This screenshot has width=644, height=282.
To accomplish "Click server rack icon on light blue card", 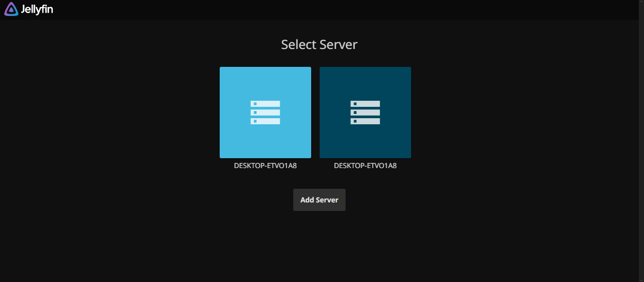I will click(265, 113).
